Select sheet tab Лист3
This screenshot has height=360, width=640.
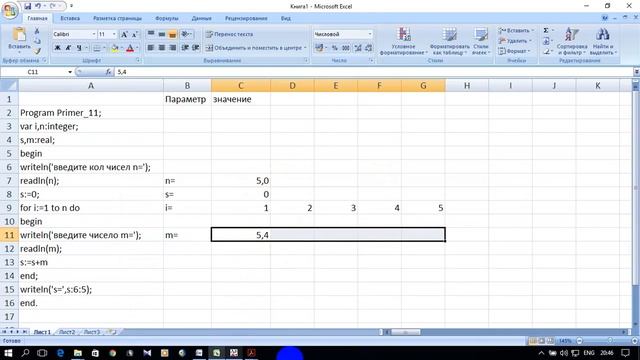(91, 332)
